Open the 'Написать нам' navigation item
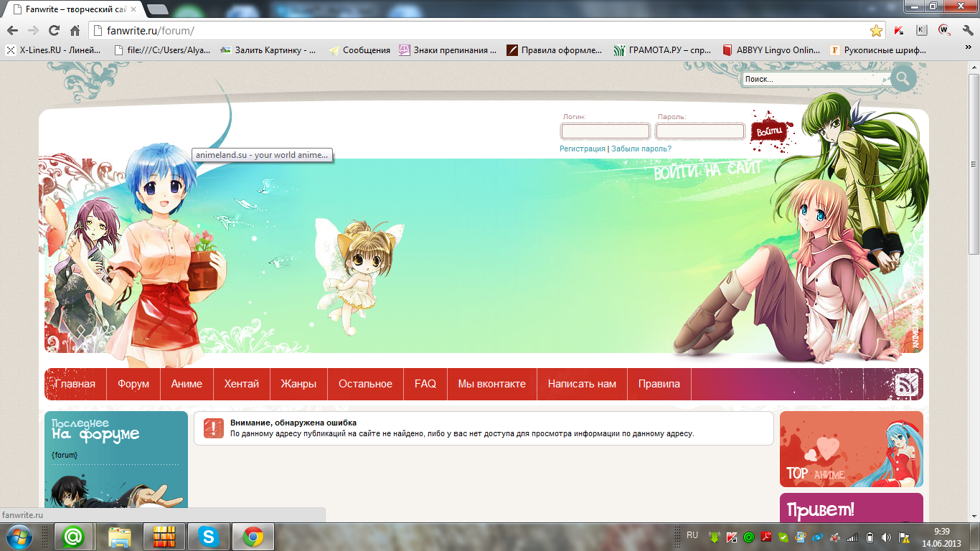The image size is (980, 551). click(x=582, y=384)
